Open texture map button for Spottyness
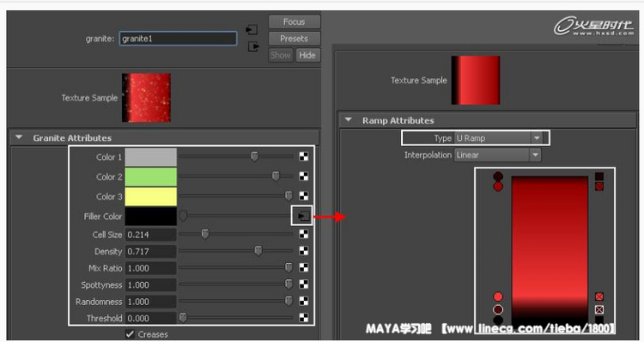 pos(303,284)
